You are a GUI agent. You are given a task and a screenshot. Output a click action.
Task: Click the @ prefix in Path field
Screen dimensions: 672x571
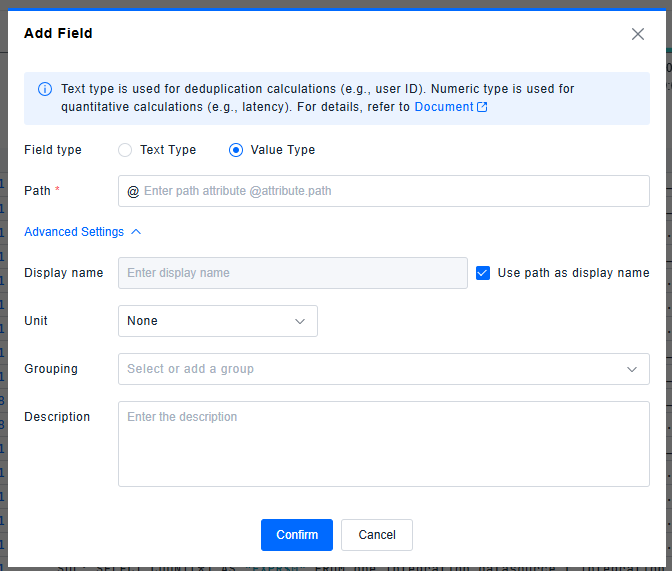click(x=133, y=191)
